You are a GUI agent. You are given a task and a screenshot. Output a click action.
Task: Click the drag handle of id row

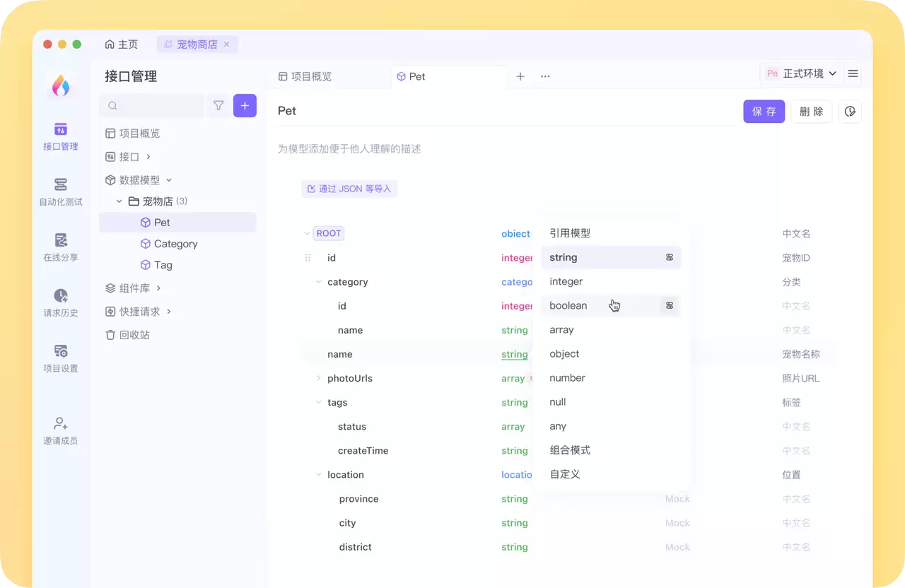click(308, 258)
